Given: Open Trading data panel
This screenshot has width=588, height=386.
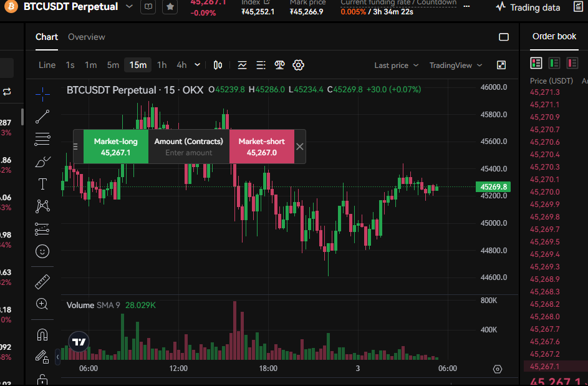Looking at the screenshot, I should (x=528, y=7).
